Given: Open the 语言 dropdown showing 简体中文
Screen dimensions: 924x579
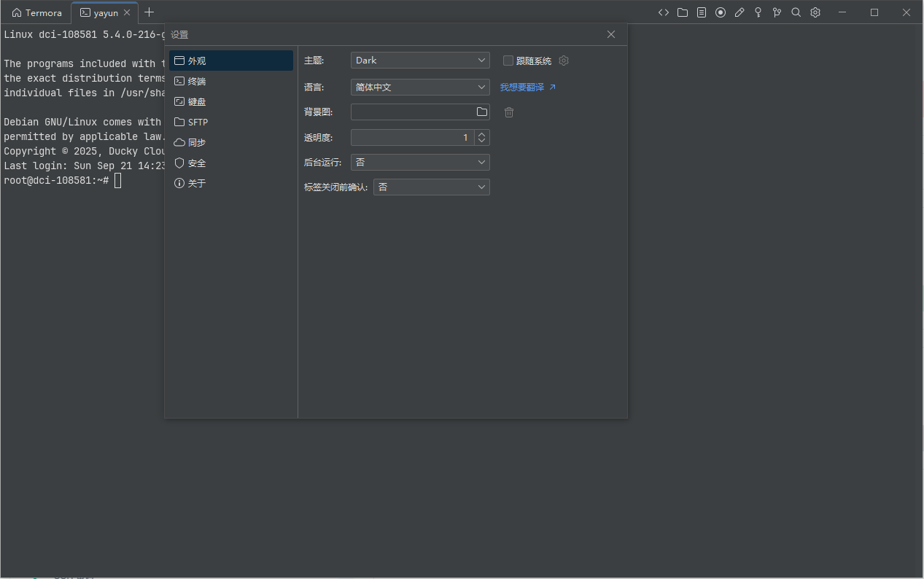Looking at the screenshot, I should [419, 87].
